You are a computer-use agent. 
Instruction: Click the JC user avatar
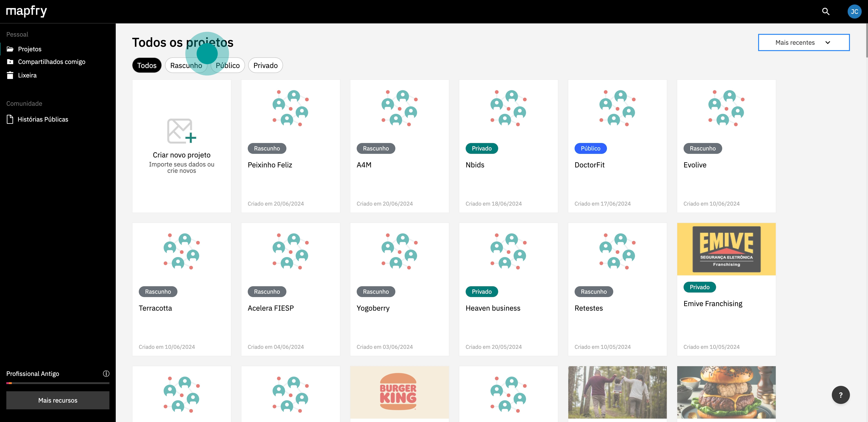coord(854,12)
